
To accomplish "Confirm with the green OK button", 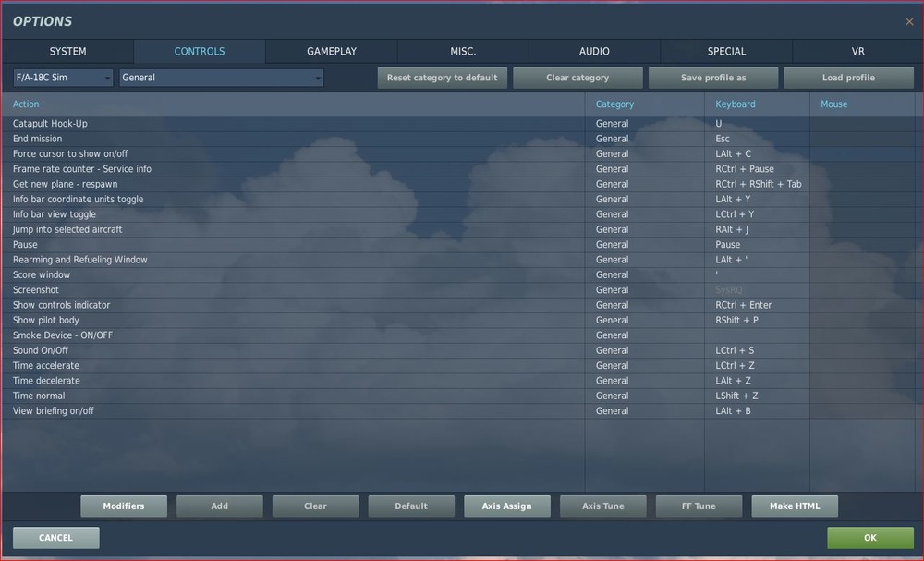I will [870, 538].
